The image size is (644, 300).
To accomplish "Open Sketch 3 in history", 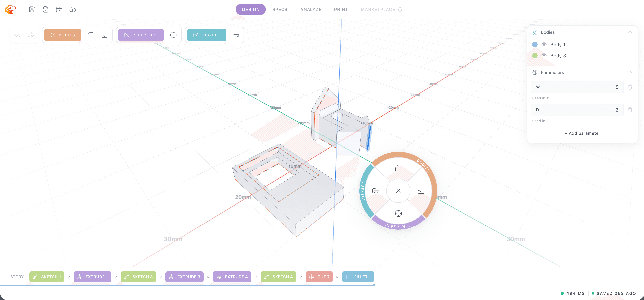I will pyautogui.click(x=138, y=277).
